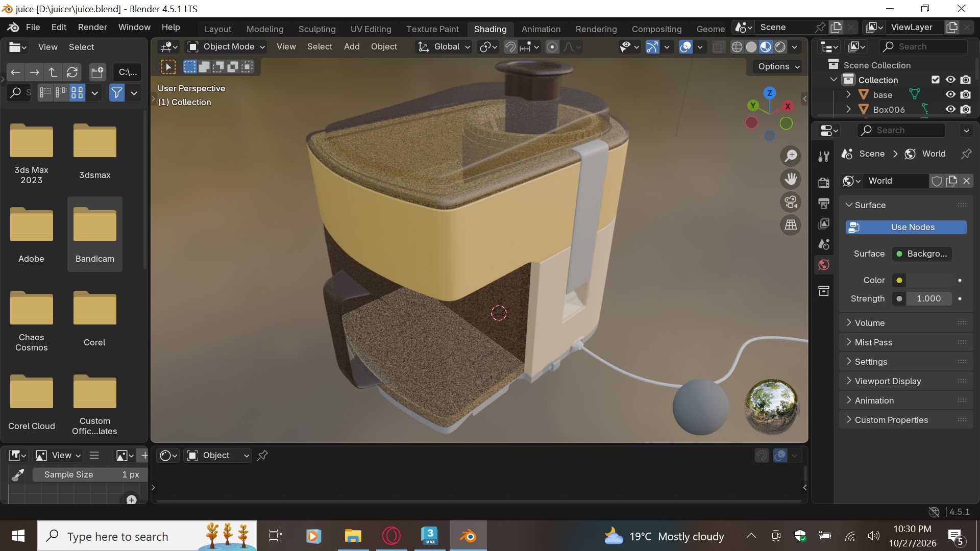Disable Collection render camera icon
The image size is (980, 551).
click(965, 80)
